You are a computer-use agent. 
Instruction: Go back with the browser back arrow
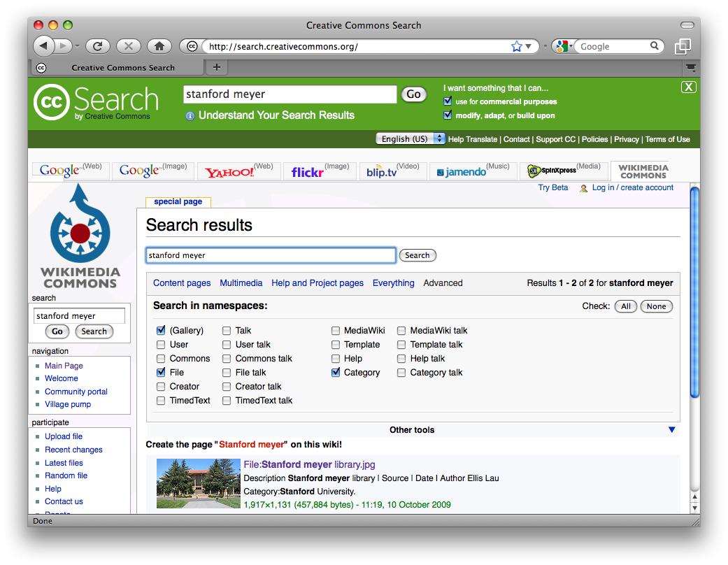[43, 45]
